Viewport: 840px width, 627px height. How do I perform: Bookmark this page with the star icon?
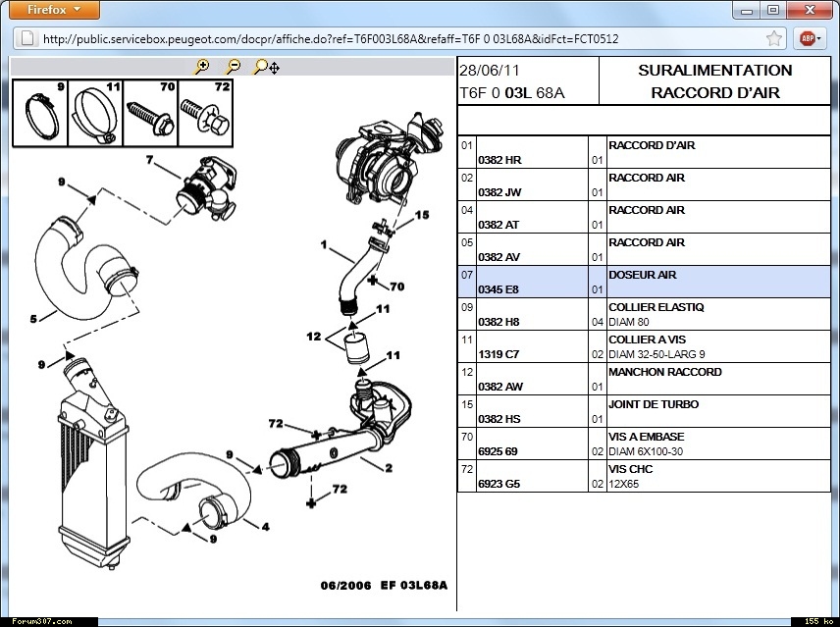coord(774,39)
